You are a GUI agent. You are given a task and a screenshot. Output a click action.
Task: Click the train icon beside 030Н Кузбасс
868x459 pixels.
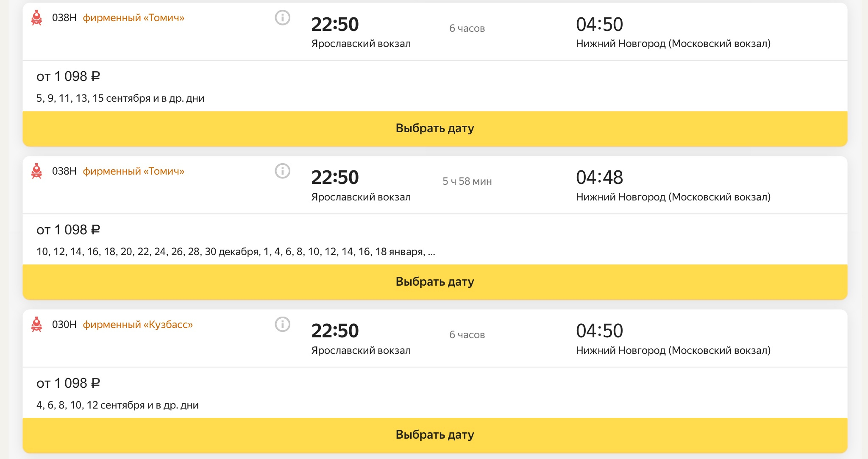37,324
